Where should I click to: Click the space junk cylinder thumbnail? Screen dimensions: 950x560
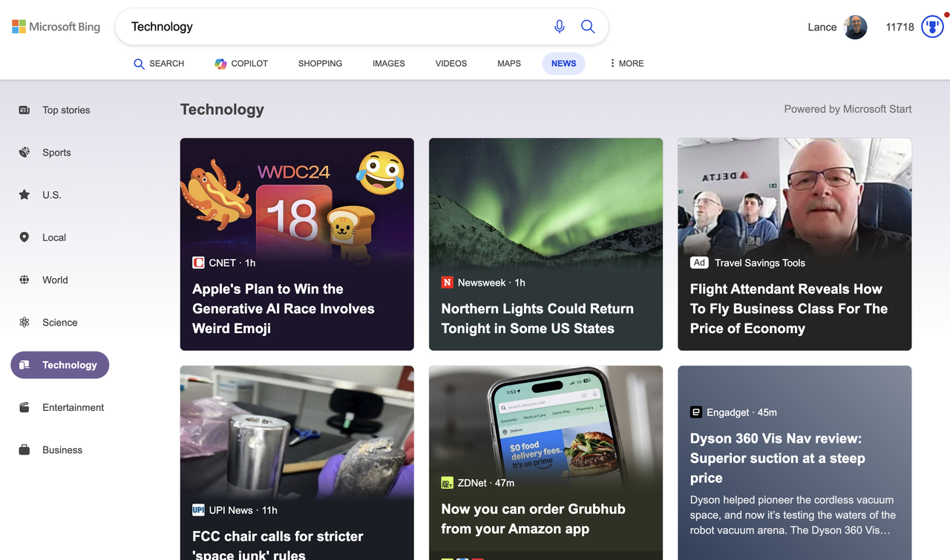[x=297, y=432]
